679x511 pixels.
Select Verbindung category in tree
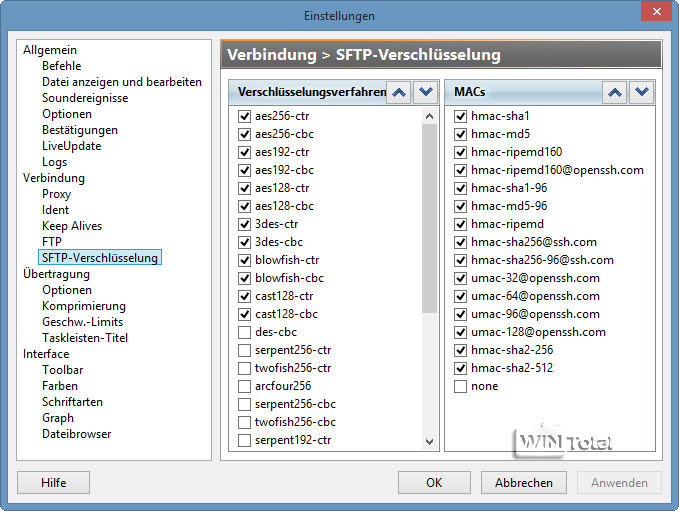(54, 178)
